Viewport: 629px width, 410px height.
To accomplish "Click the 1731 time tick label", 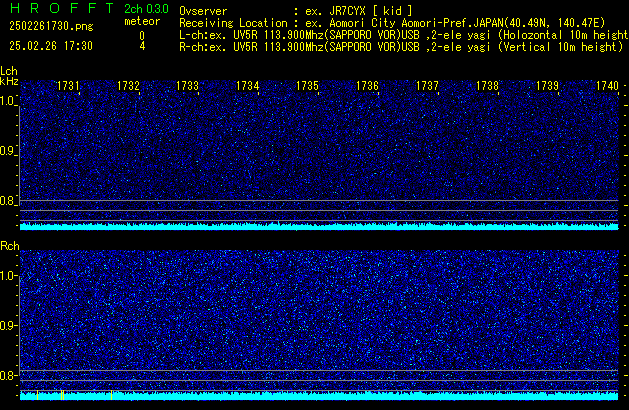I will tap(68, 86).
